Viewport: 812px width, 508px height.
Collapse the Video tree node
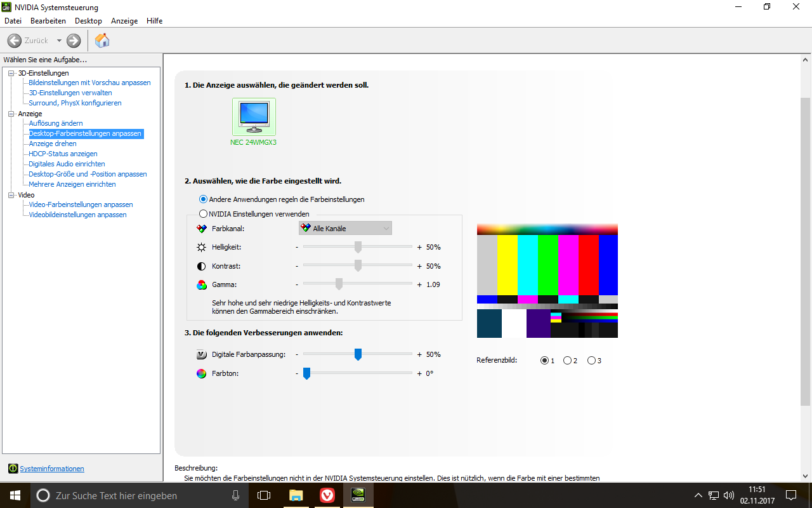[x=11, y=195]
